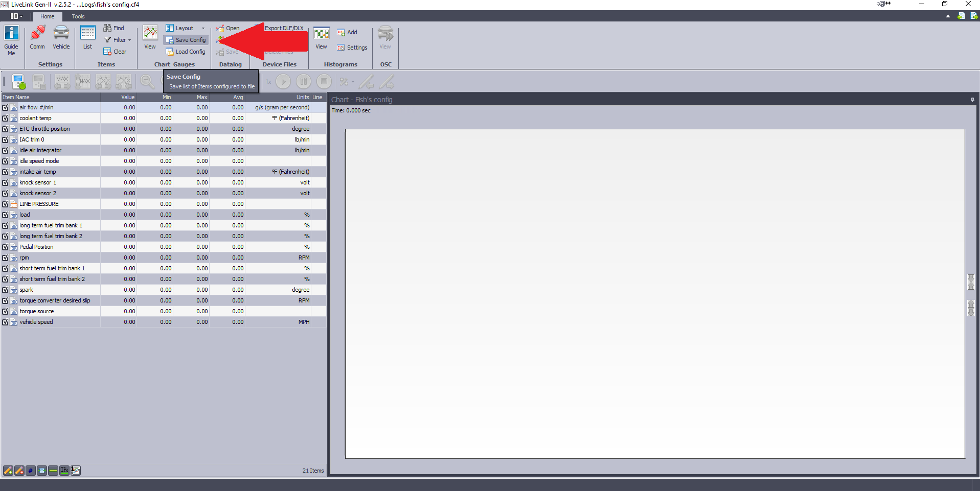
Task: Click the empty chart plot area
Action: (x=655, y=294)
